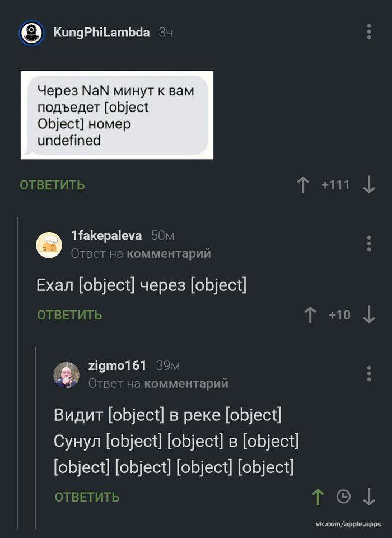
Task: Open three-dot menu on zigmo161's comment
Action: tap(368, 373)
